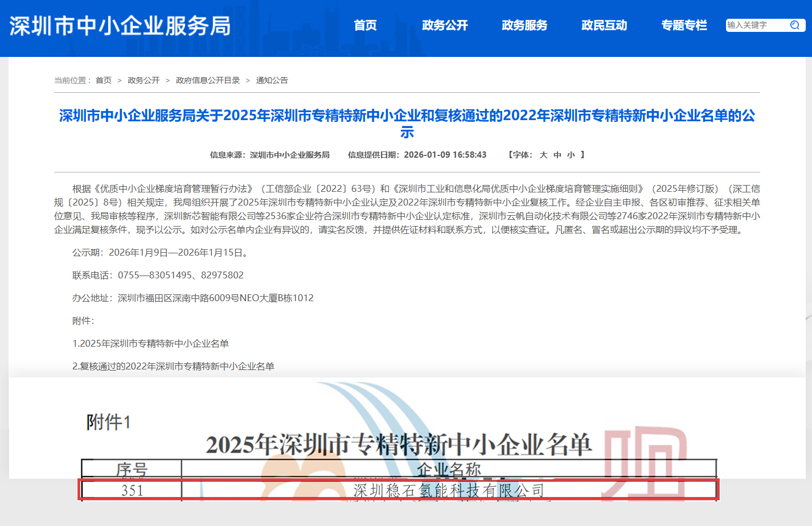Click 政务公开 in the breadcrumb trail

(x=143, y=80)
